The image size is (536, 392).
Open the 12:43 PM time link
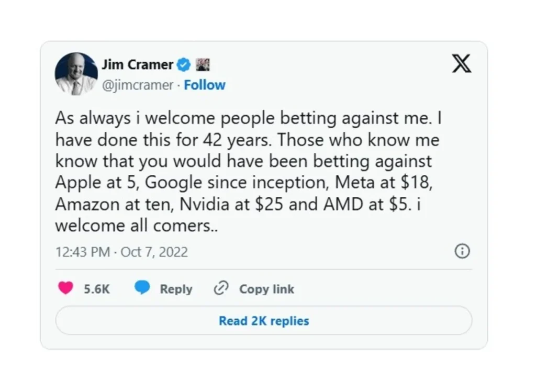click(x=82, y=252)
